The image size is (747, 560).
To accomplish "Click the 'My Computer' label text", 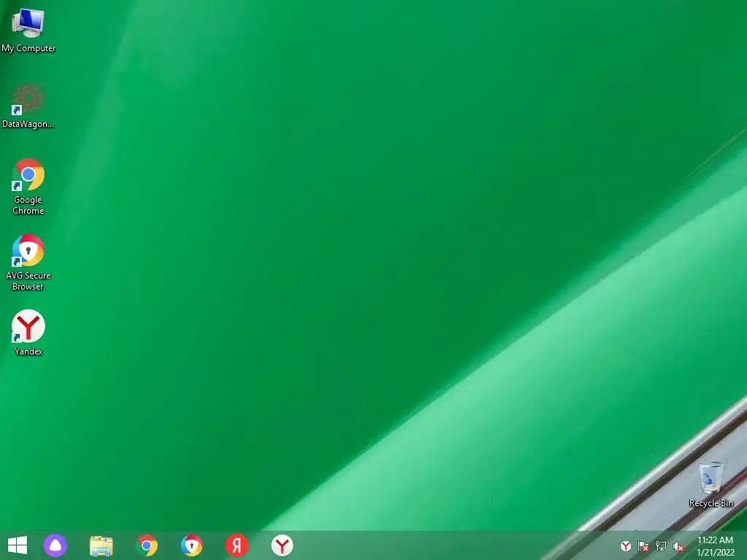I will (x=28, y=48).
